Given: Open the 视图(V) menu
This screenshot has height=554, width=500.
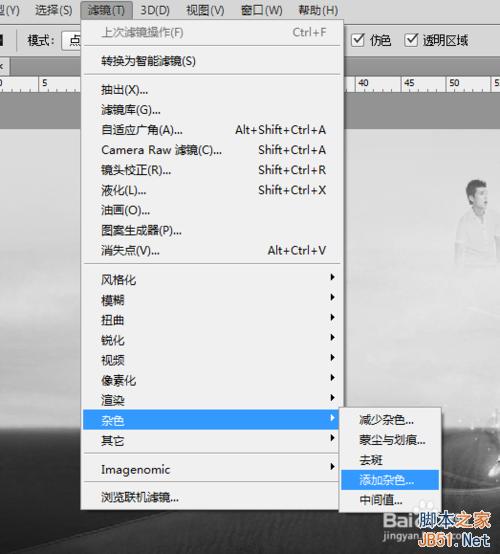Looking at the screenshot, I should pyautogui.click(x=205, y=10).
